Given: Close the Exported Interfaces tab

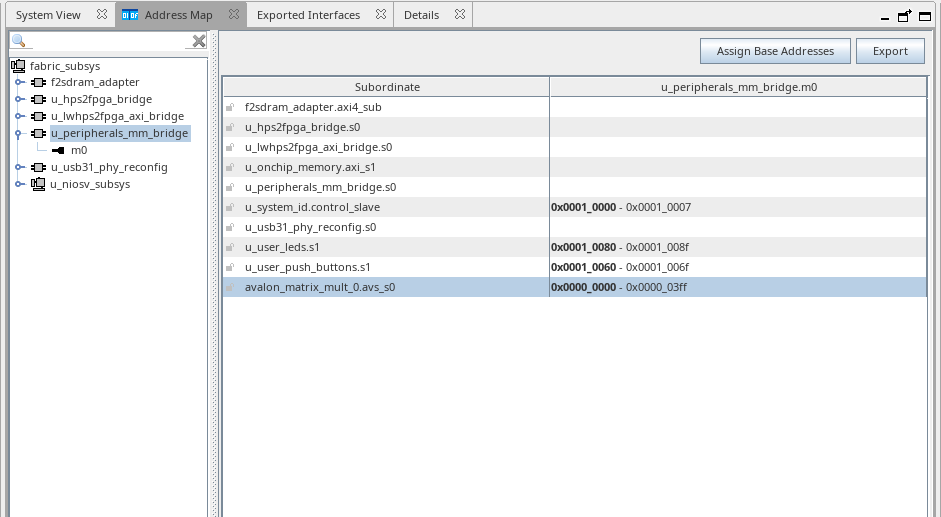Looking at the screenshot, I should (x=381, y=14).
